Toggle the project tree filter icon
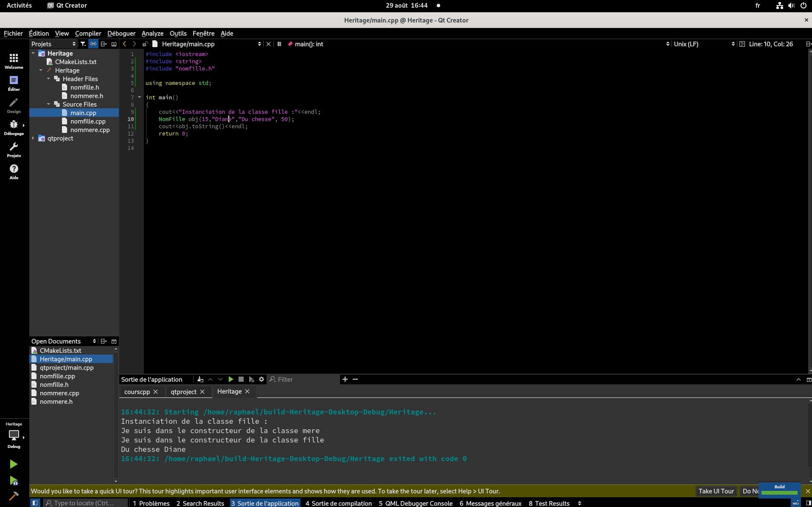The height and width of the screenshot is (507, 812). point(83,44)
